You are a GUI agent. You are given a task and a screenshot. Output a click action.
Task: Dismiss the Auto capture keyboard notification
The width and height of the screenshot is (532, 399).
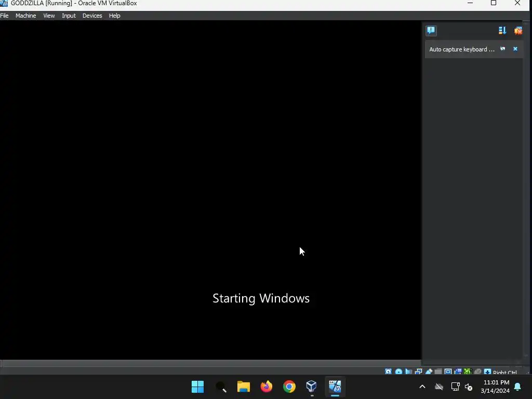coord(515,49)
